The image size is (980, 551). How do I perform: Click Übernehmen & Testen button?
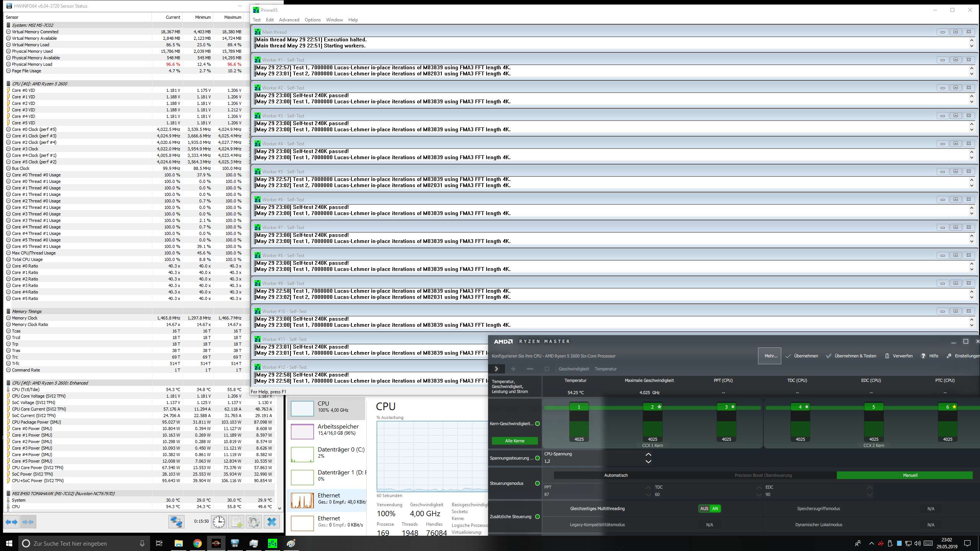[851, 356]
